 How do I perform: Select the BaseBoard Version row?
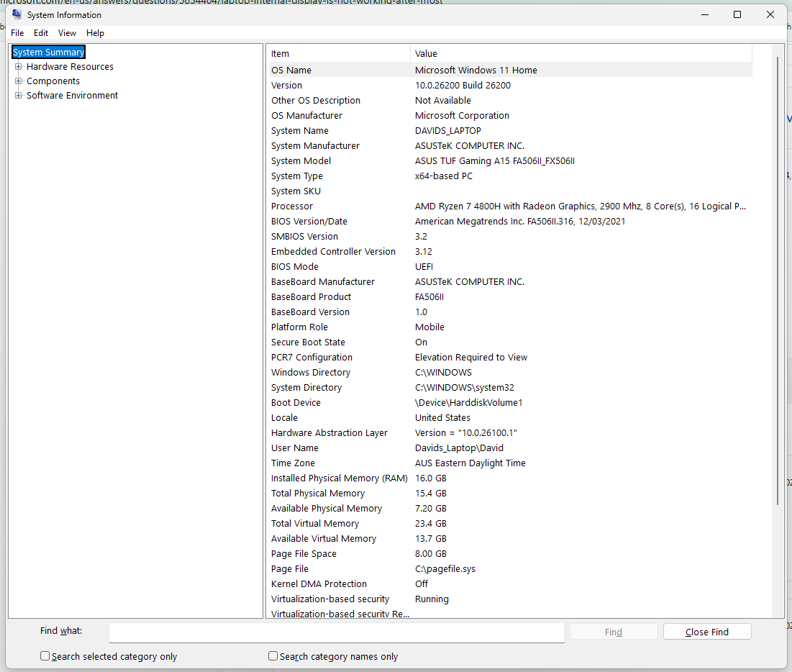point(509,312)
